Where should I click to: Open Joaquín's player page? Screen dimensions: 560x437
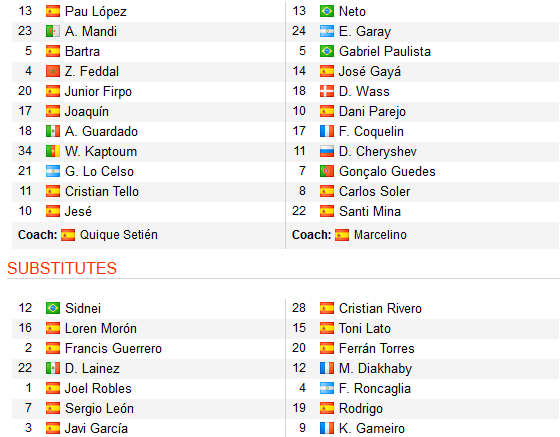(x=87, y=112)
